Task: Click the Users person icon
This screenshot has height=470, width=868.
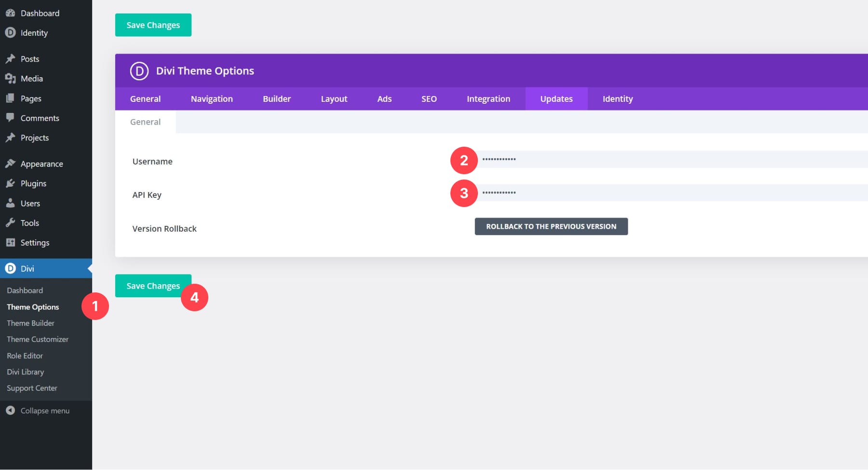Action: click(10, 203)
